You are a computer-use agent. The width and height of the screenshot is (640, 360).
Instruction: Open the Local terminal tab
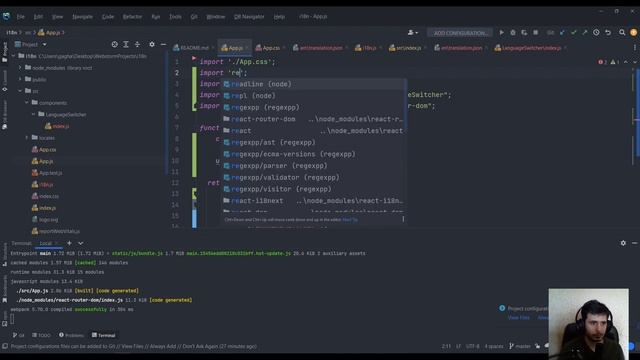coord(45,243)
